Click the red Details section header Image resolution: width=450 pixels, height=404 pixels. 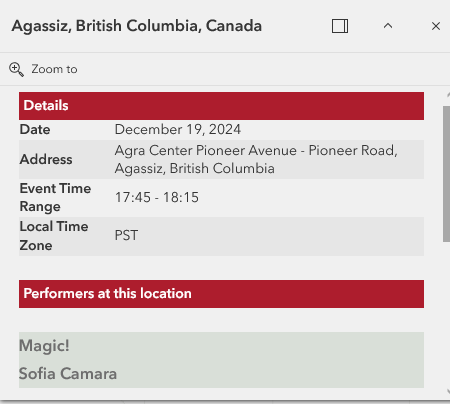pyautogui.click(x=221, y=106)
